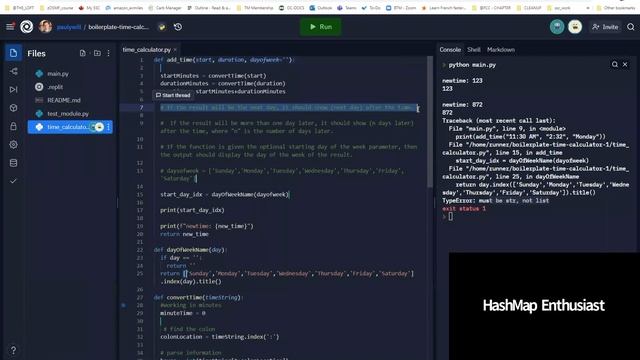Click the console input prompt
The width and height of the screenshot is (640, 360).
point(451,217)
